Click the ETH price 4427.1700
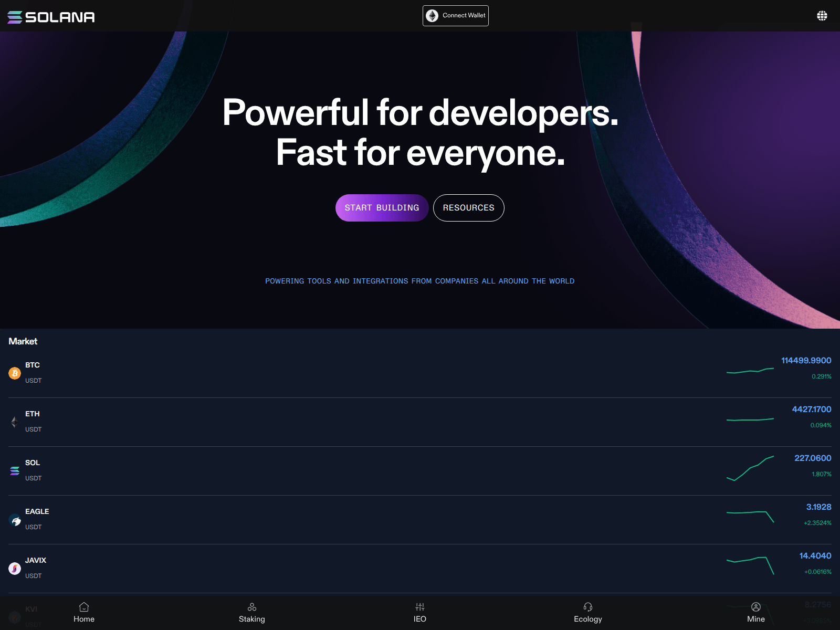 812,409
